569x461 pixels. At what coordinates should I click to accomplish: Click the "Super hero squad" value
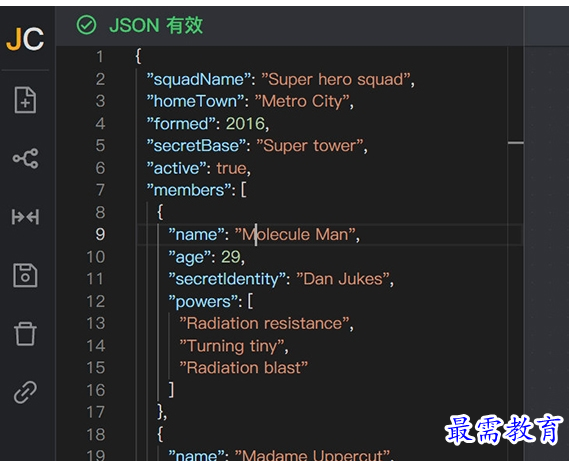[336, 79]
